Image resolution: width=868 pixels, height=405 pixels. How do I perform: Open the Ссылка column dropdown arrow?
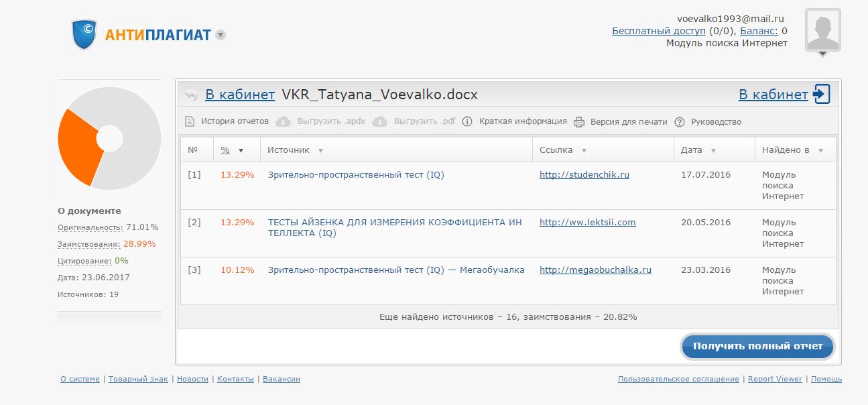[x=584, y=151]
